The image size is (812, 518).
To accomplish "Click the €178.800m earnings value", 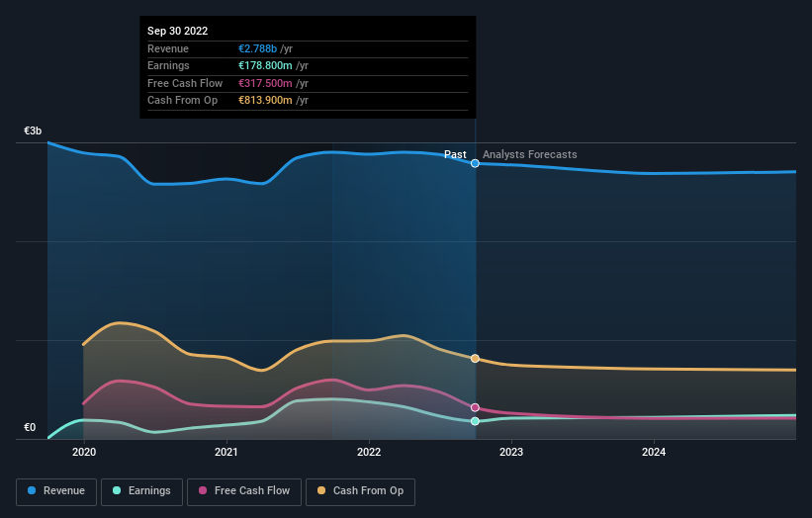I will click(265, 65).
